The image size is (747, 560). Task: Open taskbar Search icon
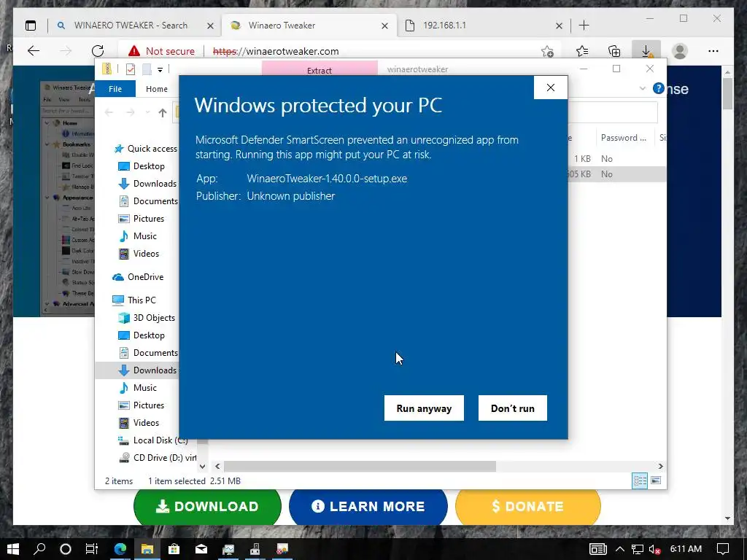tap(39, 549)
